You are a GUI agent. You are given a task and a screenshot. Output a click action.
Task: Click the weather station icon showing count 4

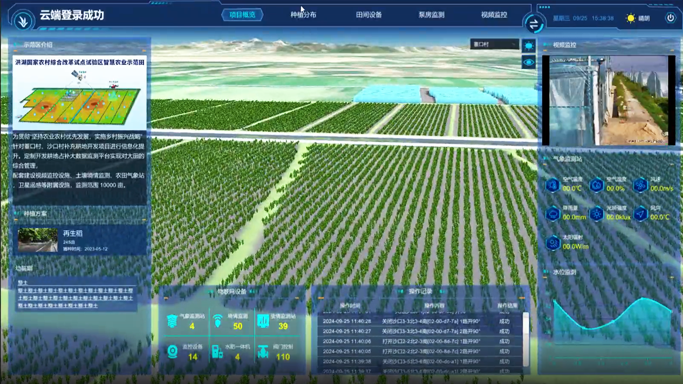pyautogui.click(x=172, y=321)
